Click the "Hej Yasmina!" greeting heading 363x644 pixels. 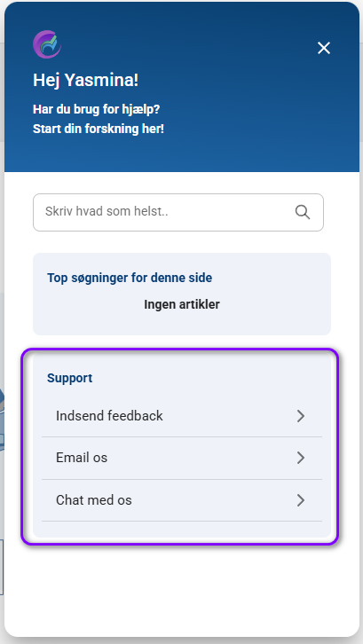pyautogui.click(x=85, y=80)
